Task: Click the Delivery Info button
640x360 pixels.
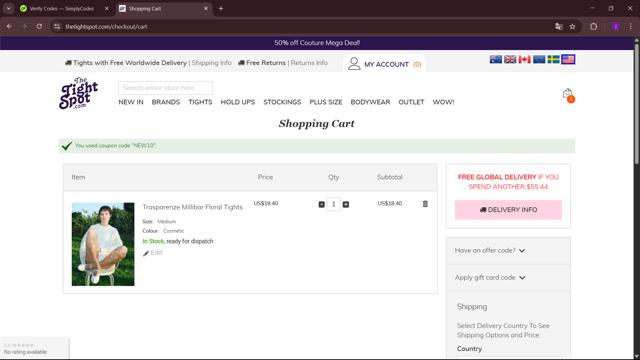Action: (508, 210)
